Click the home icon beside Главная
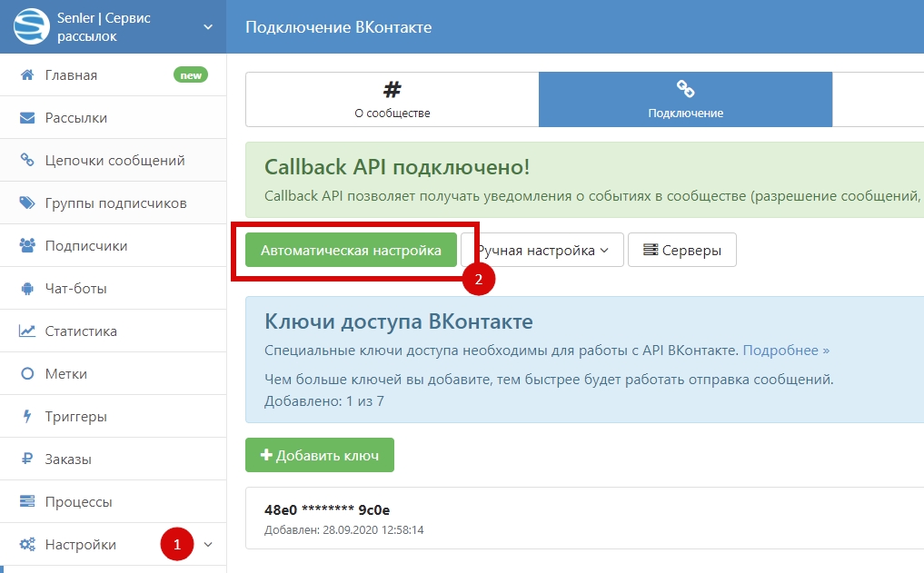The height and width of the screenshot is (573, 924). click(27, 75)
